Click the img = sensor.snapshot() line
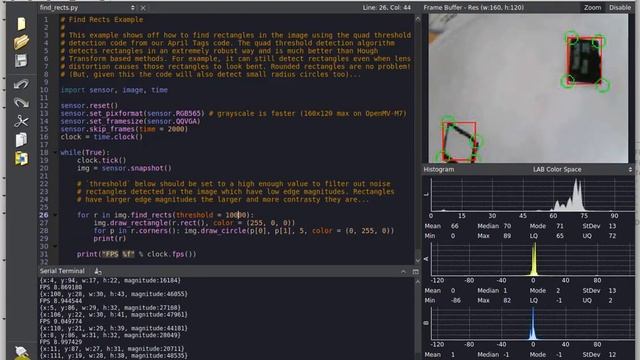The width and height of the screenshot is (640, 360). point(124,168)
